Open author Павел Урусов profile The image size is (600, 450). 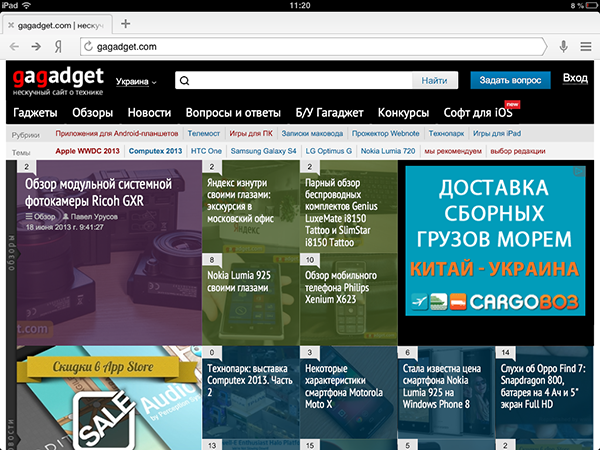90,217
